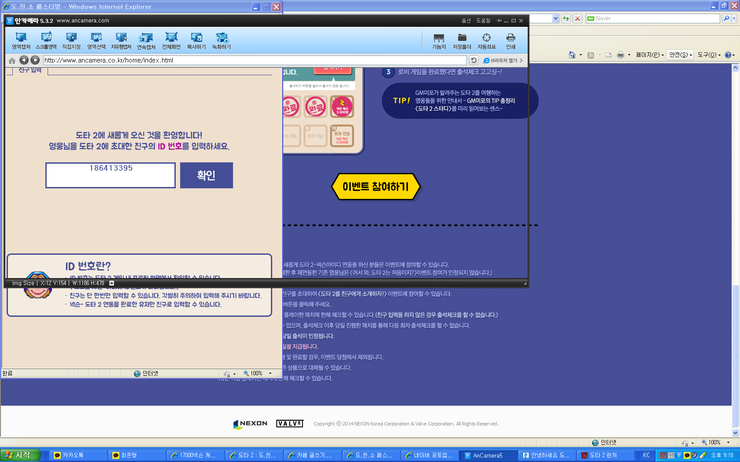Switch to 17000넥슨 taskbar item

194,455
